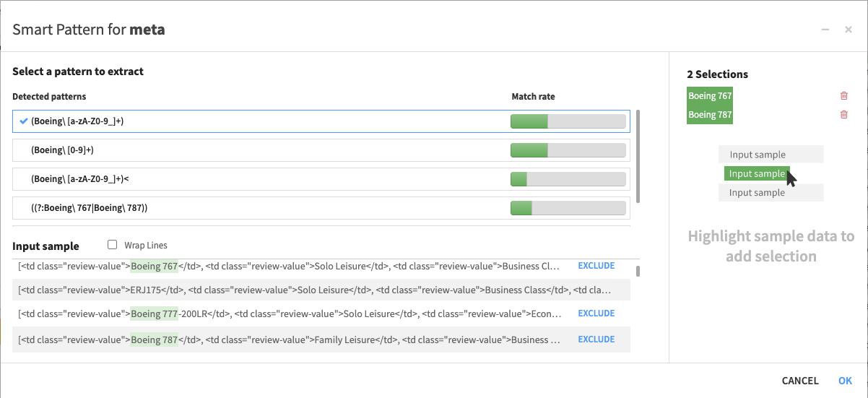Image resolution: width=868 pixels, height=398 pixels.
Task: Click match rate bar for ((?:Boeing\ 767|Boeing\ 787))
Action: click(568, 208)
